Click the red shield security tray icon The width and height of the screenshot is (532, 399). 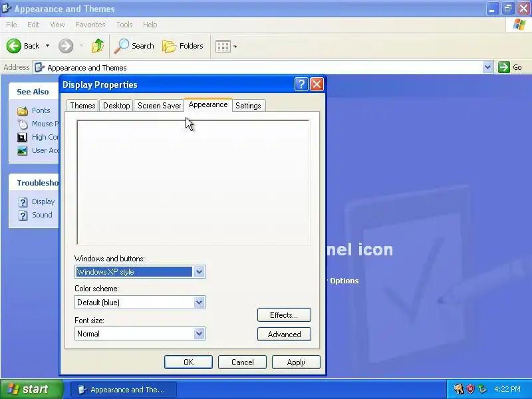point(470,389)
